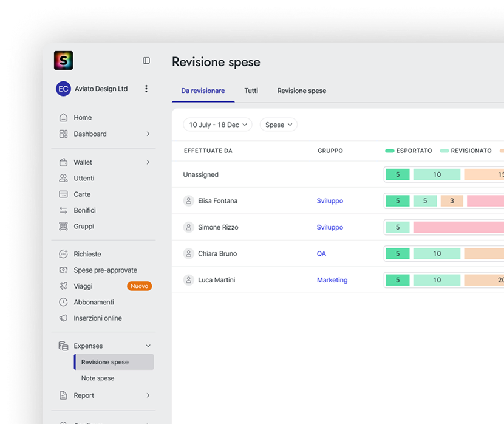Collapse the Expenses section in sidebar
The height and width of the screenshot is (424, 504).
click(x=148, y=346)
